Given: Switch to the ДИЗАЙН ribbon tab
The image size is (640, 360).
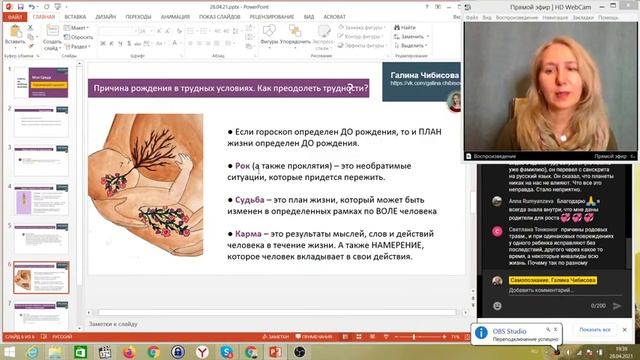Looking at the screenshot, I should pos(106,17).
